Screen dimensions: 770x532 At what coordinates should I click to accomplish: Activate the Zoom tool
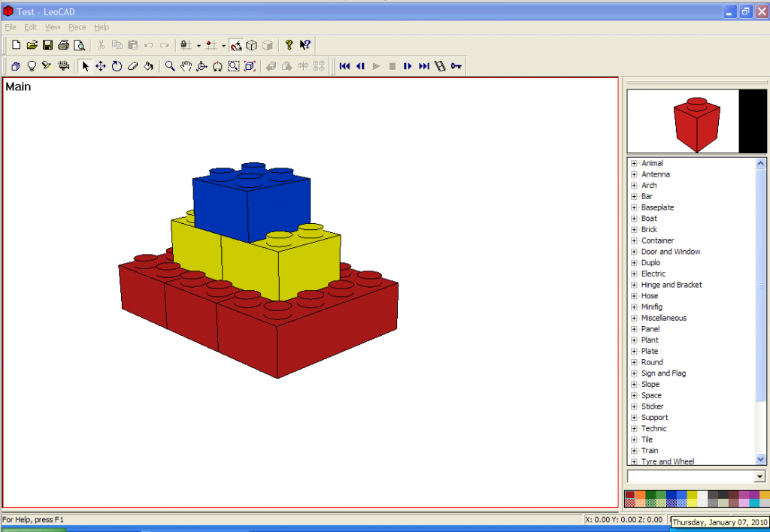pos(170,66)
